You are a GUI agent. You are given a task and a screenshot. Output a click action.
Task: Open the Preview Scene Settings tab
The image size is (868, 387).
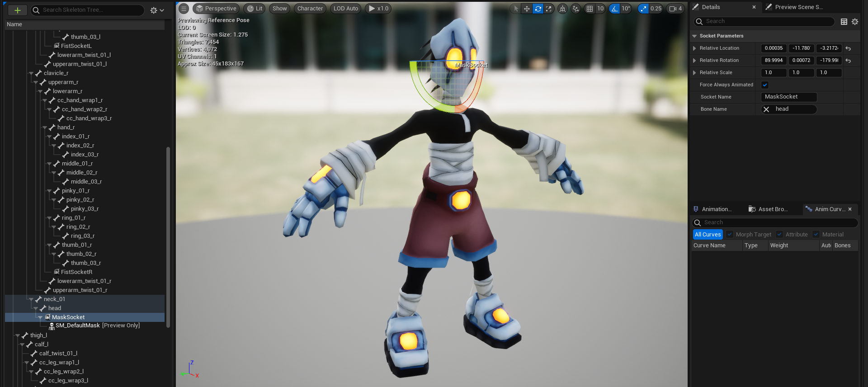(798, 7)
